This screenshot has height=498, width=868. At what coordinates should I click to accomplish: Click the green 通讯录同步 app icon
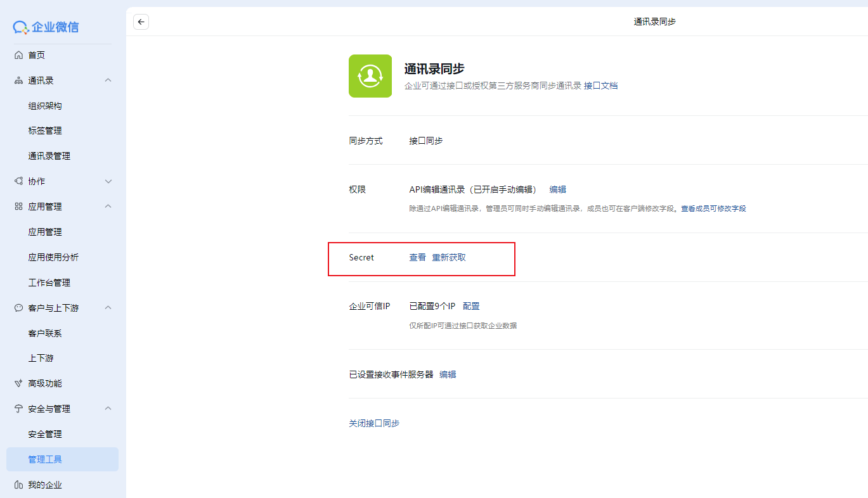click(370, 76)
